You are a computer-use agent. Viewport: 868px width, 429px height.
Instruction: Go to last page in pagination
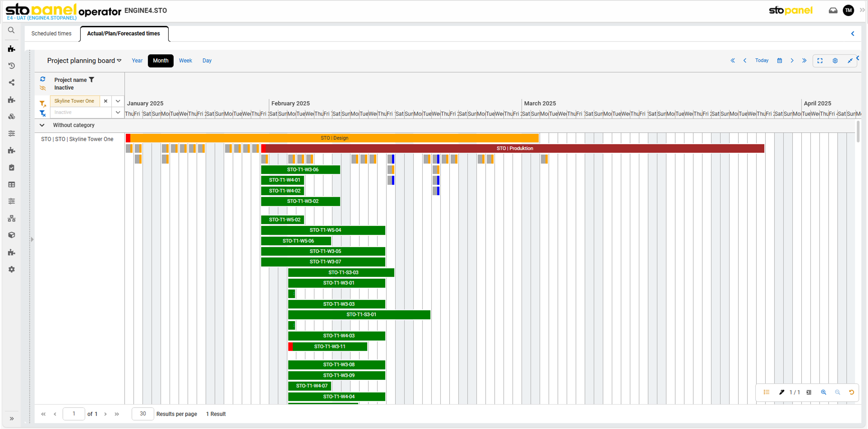coord(117,414)
